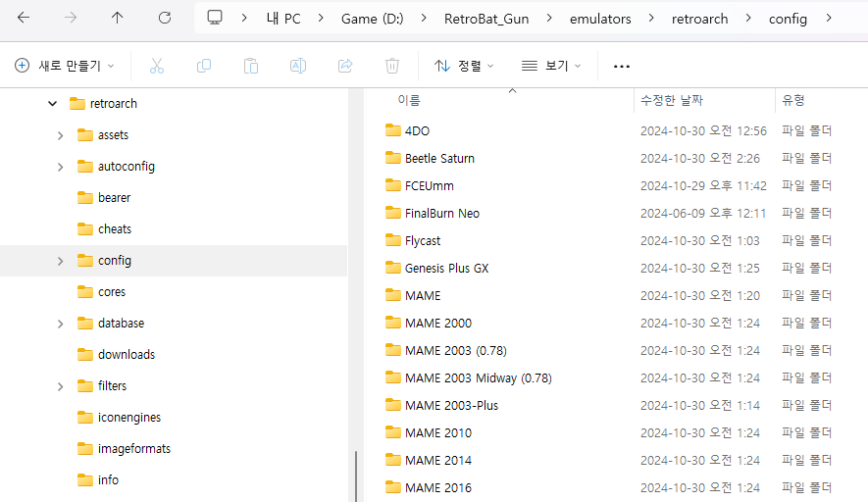Select iconengines folder in navigation tree
The height and width of the screenshot is (502, 868).
click(x=119, y=418)
